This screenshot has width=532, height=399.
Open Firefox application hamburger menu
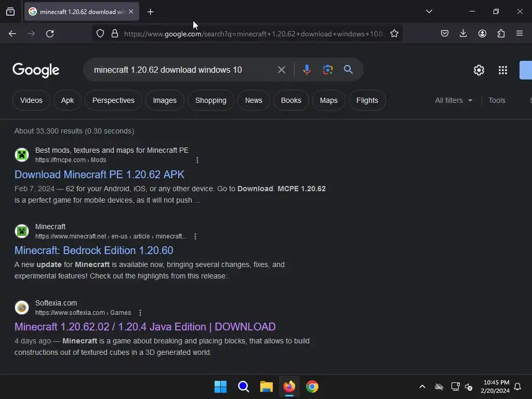point(520,34)
